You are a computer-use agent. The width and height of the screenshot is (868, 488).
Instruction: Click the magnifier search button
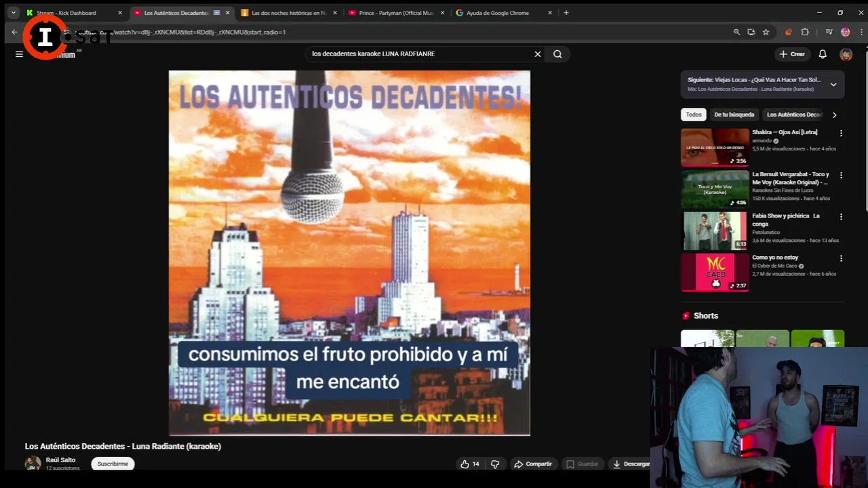(x=557, y=54)
